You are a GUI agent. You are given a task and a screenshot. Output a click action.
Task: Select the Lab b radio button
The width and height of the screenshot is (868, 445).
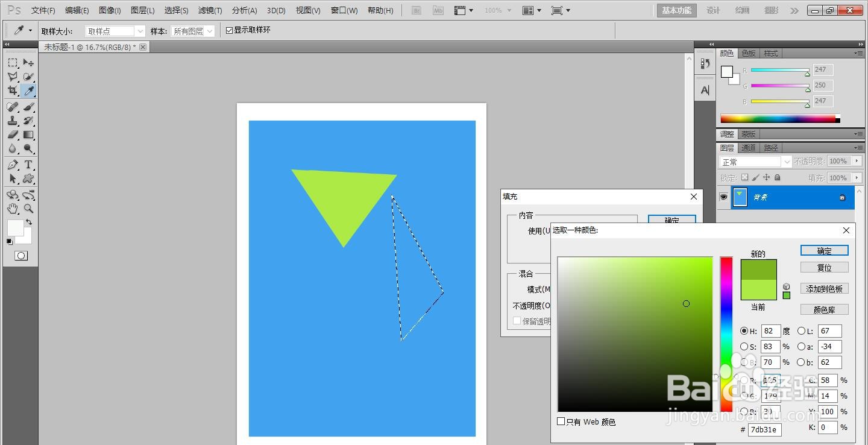click(801, 362)
